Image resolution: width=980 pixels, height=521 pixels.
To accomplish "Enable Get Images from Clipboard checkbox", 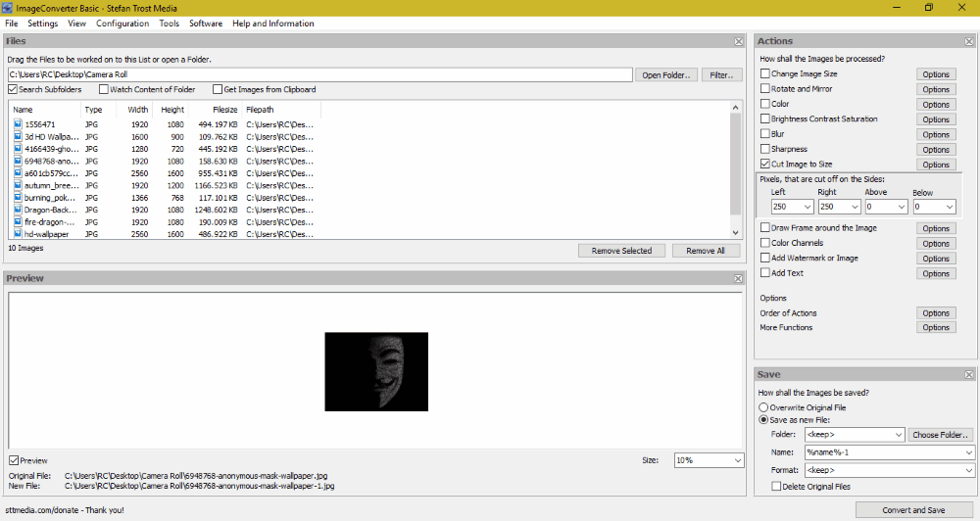I will tap(218, 89).
